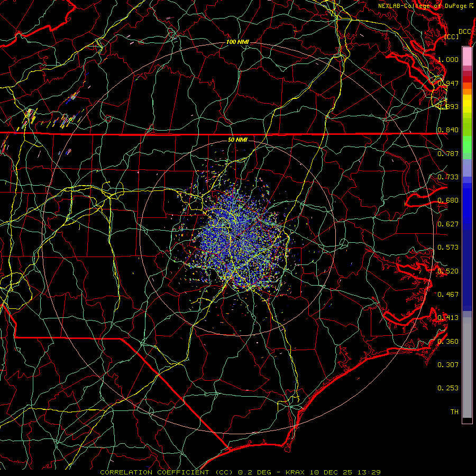This screenshot has height=476, width=476.
Task: Click the 0.413 scale value
Action: (448, 318)
